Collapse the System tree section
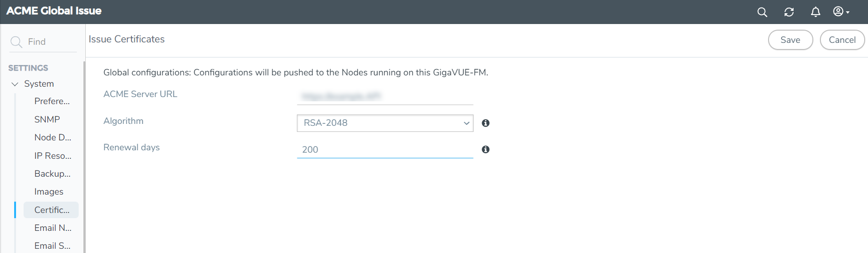This screenshot has width=868, height=253. 15,84
